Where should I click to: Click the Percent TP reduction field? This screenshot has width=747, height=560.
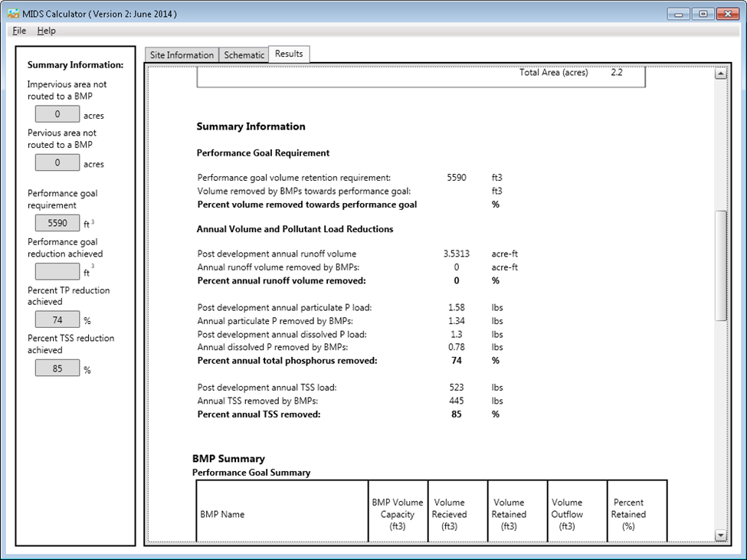point(57,320)
